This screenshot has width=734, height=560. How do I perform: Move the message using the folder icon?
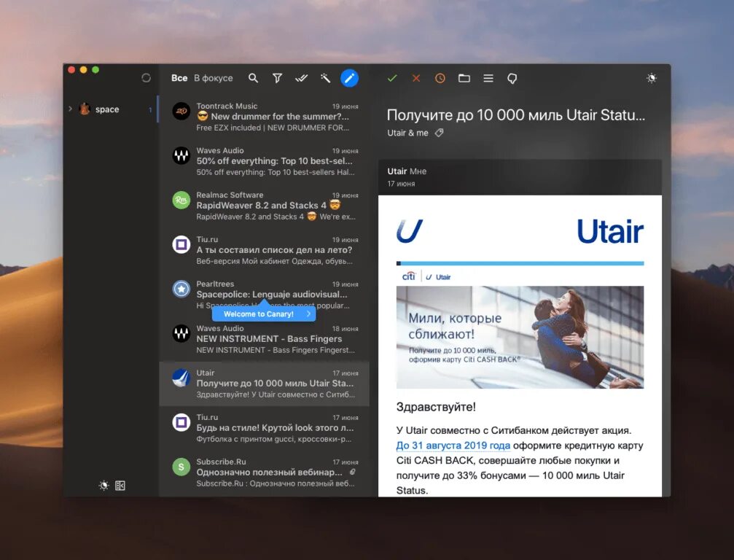tap(464, 77)
